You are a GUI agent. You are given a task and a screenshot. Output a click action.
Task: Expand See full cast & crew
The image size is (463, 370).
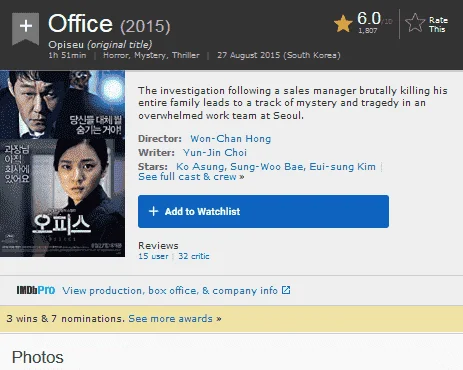[x=191, y=177]
